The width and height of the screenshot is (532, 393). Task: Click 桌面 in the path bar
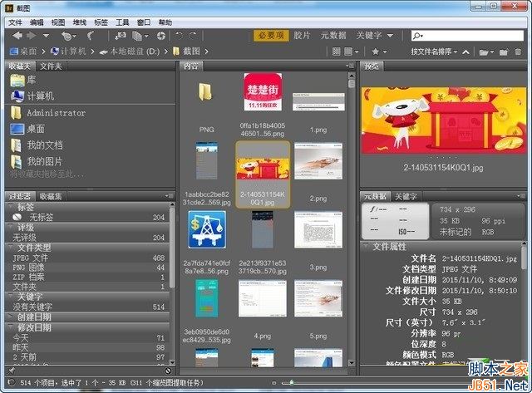click(23, 52)
